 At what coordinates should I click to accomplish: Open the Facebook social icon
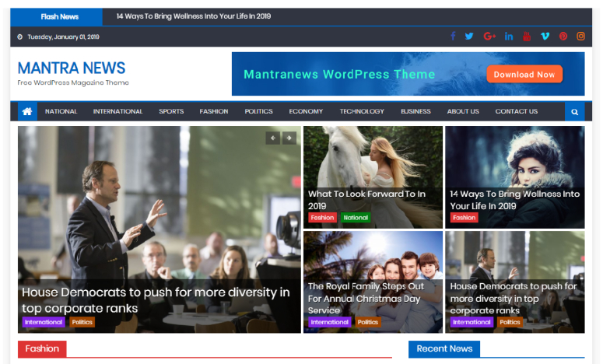pyautogui.click(x=453, y=36)
